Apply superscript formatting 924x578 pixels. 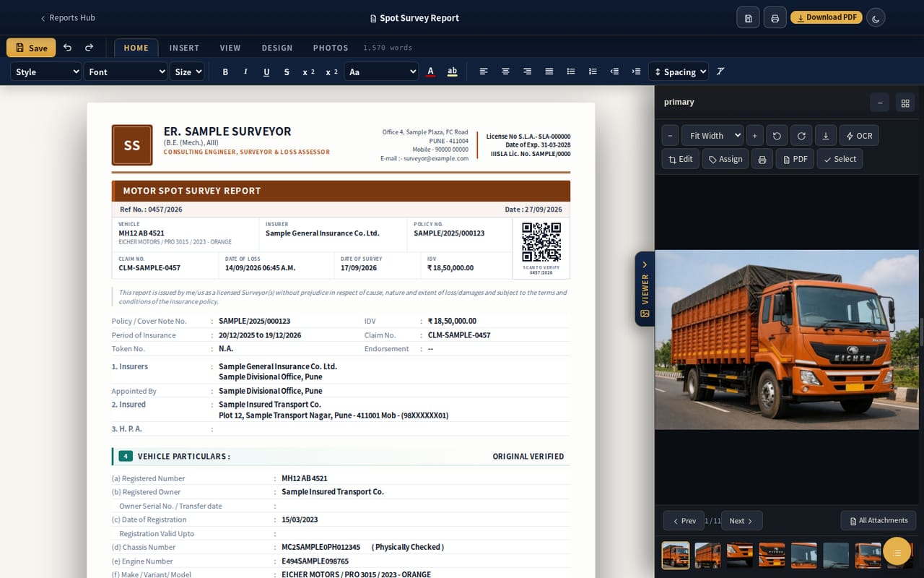(x=331, y=72)
